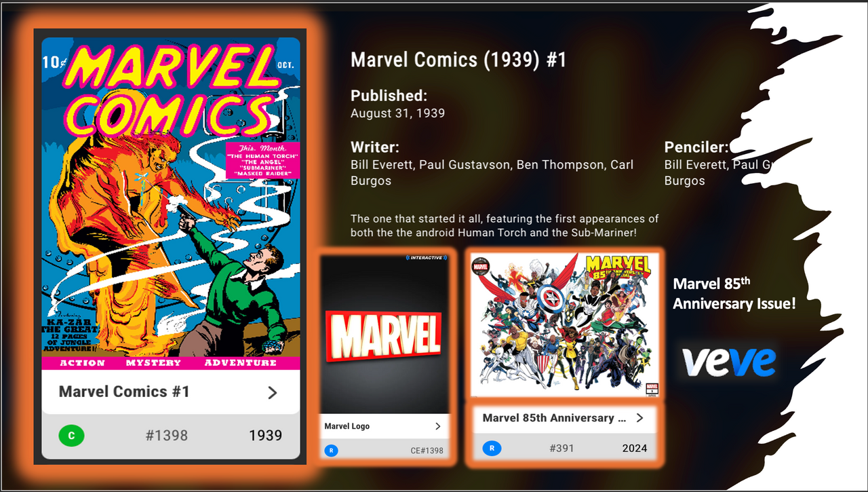
Task: Click edition number #1398
Action: coord(167,436)
